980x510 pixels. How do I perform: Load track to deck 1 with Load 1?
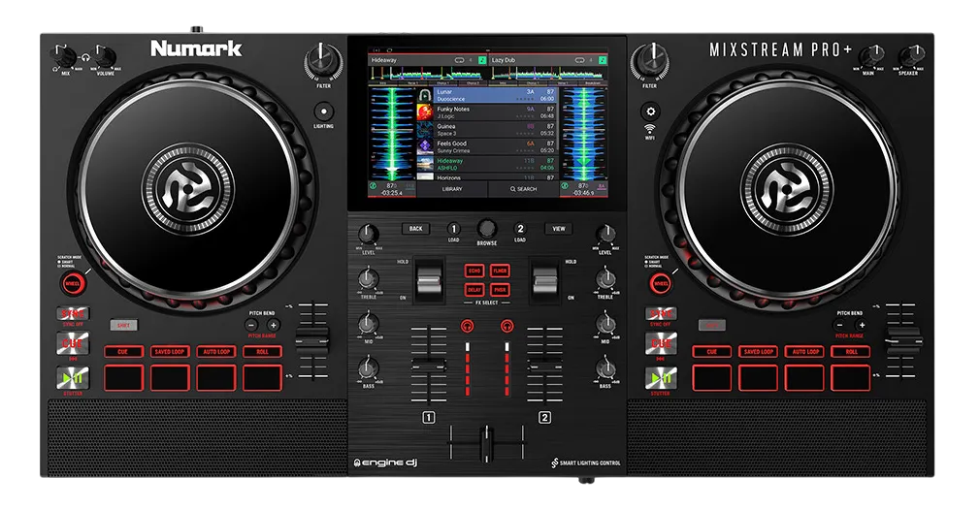coord(454,229)
